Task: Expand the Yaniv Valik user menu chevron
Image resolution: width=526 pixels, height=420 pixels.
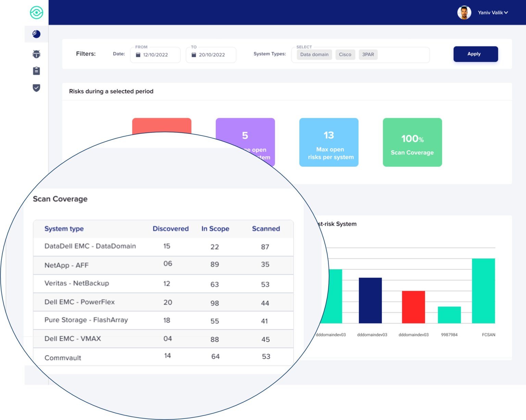Action: 506,13
